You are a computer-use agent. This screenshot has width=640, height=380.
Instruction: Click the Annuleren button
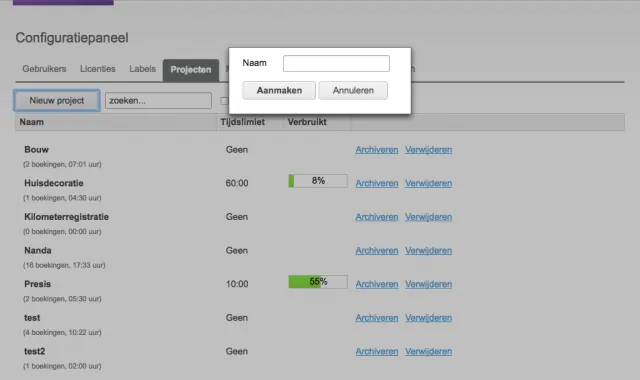(353, 91)
